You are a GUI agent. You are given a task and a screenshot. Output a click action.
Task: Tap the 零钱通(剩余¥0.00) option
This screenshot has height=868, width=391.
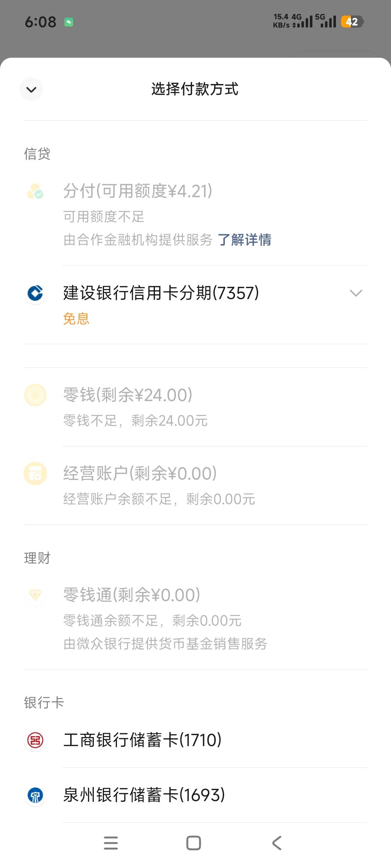click(132, 595)
